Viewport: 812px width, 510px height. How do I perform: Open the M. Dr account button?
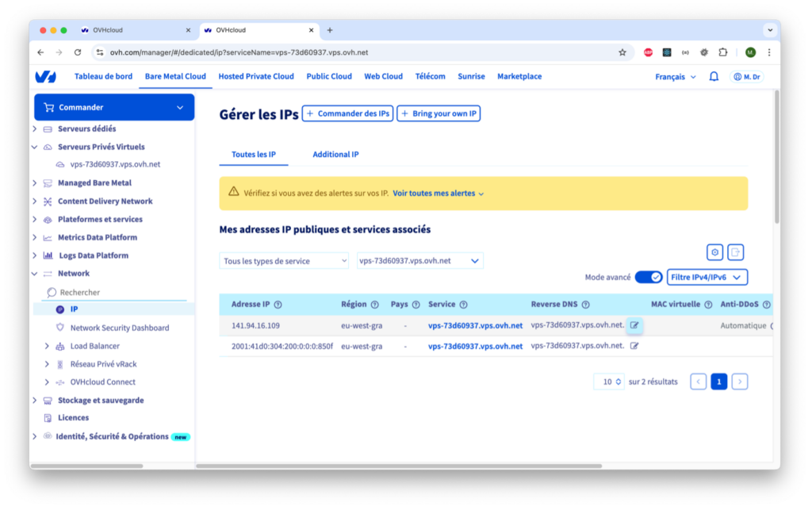point(747,77)
